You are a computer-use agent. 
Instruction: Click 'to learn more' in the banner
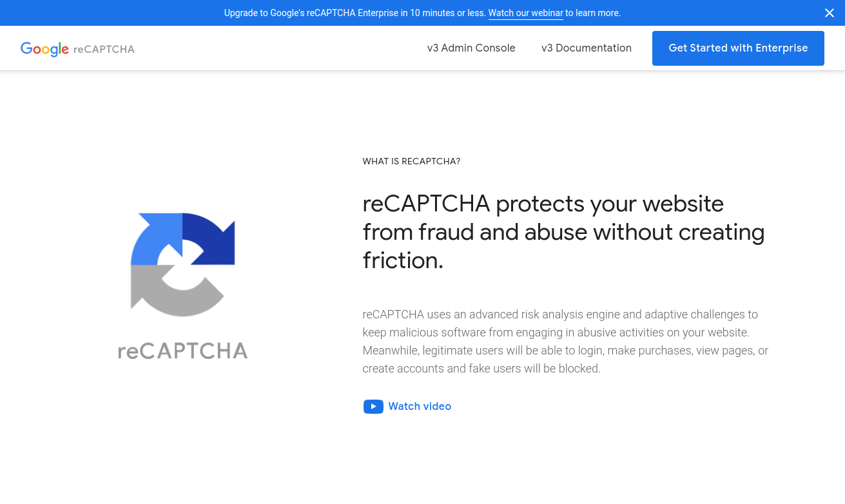click(593, 13)
